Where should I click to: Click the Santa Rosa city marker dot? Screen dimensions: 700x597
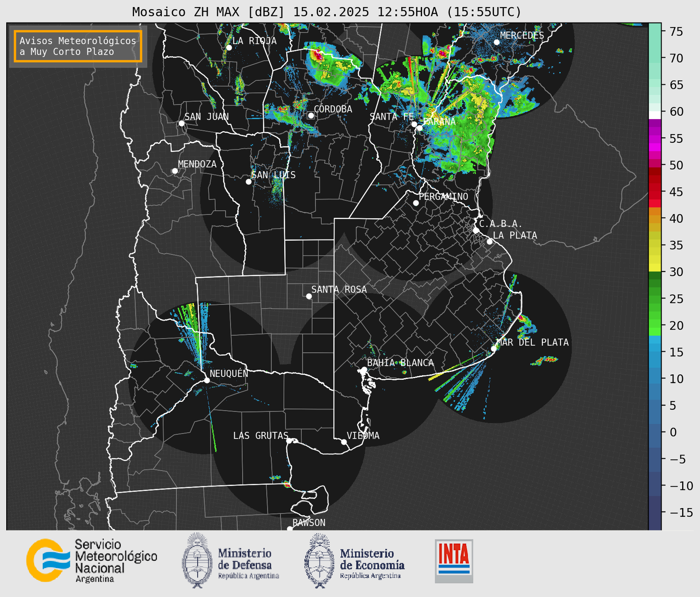[309, 296]
